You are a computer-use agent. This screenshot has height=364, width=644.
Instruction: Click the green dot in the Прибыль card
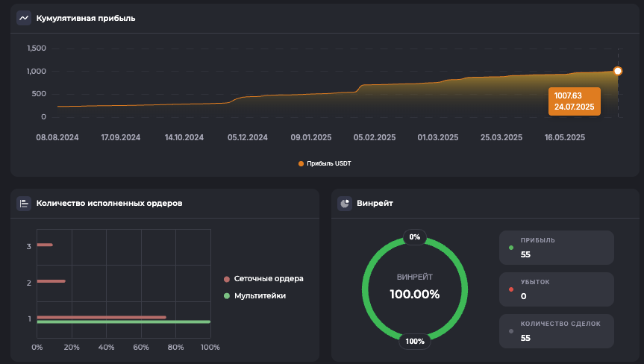pos(510,248)
